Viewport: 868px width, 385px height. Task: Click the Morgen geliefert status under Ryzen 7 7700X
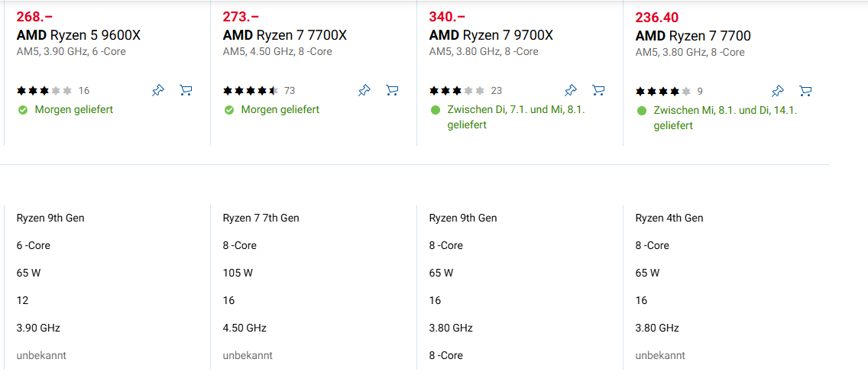coord(280,110)
